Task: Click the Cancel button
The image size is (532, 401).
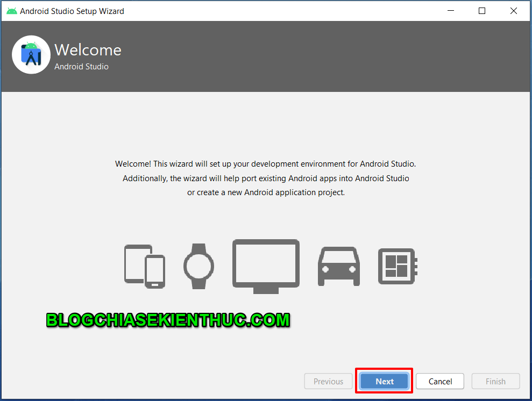Action: [440, 381]
